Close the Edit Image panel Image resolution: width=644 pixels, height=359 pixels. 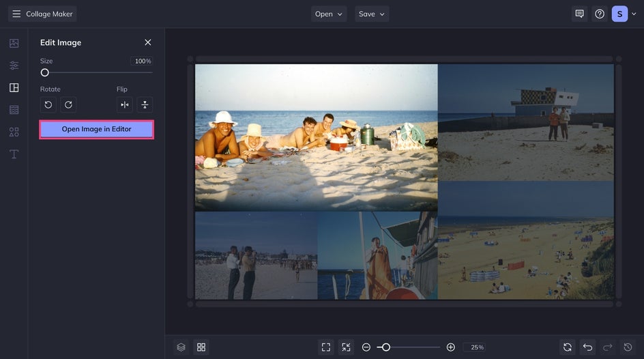[x=148, y=42]
